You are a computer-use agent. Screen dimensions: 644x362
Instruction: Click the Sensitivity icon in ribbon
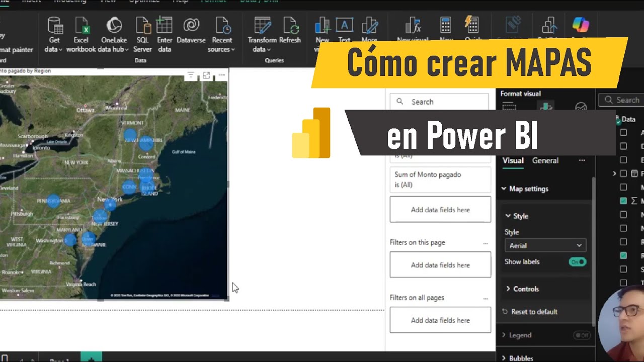[514, 25]
